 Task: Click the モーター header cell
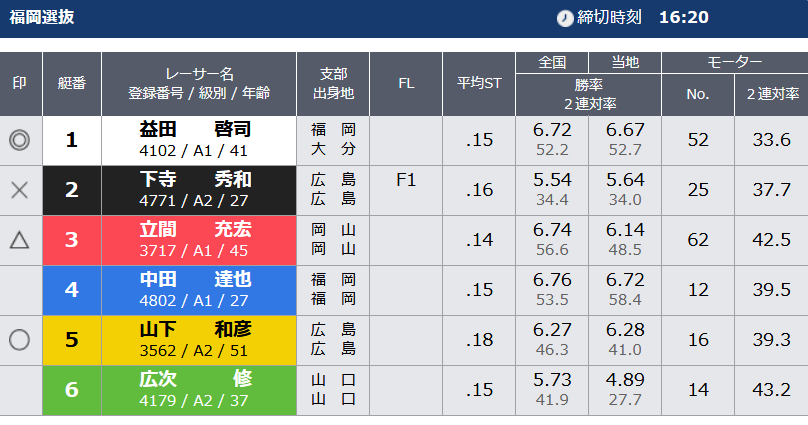735,62
